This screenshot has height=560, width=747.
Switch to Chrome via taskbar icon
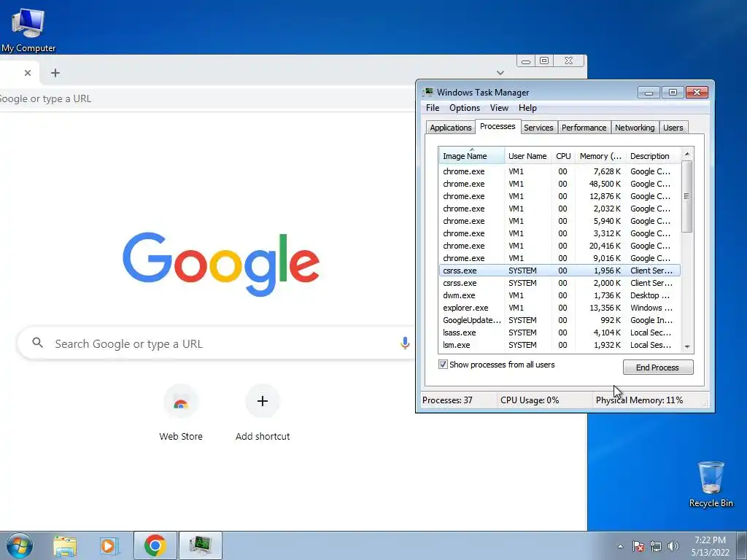coord(155,545)
